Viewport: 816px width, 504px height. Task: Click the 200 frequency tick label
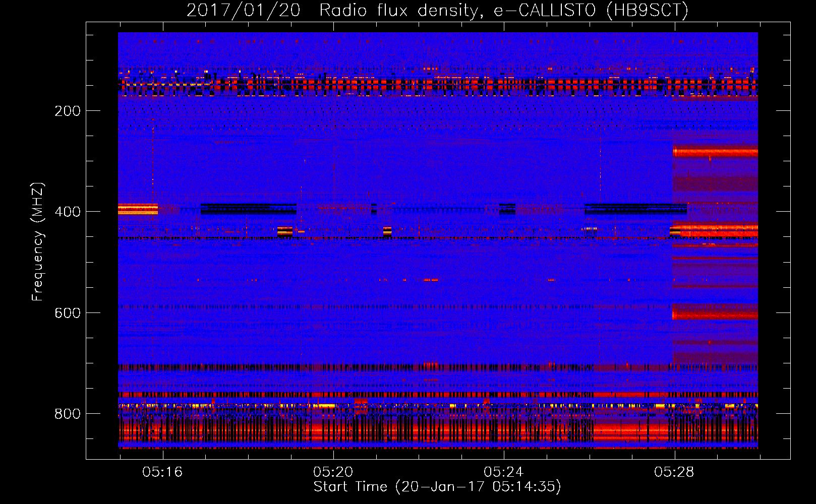point(68,111)
